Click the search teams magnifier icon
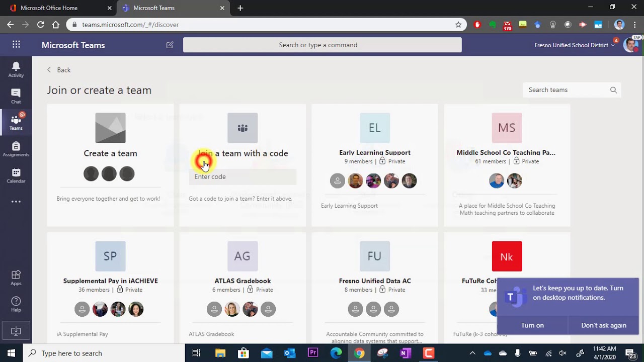This screenshot has width=644, height=362. [613, 90]
